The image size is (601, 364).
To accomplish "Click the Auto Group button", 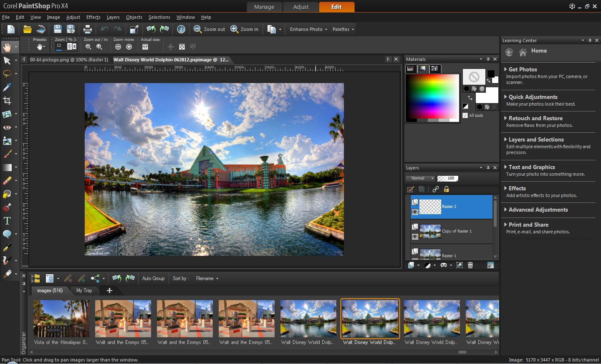I will pyautogui.click(x=153, y=278).
